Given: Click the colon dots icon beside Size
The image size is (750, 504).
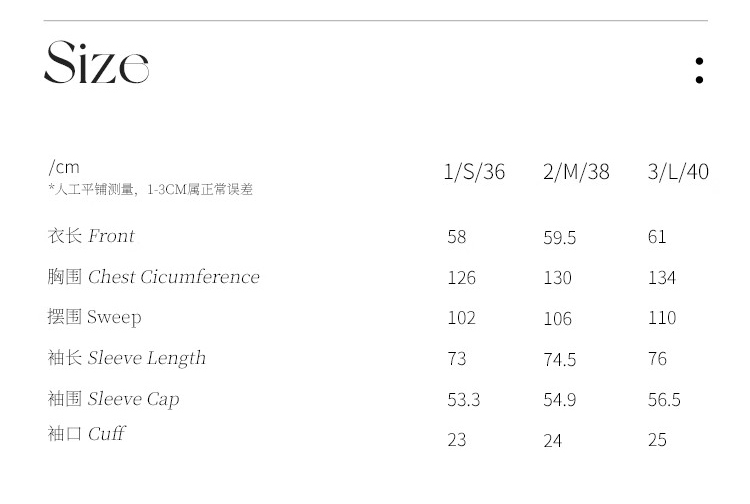Looking at the screenshot, I should click(x=699, y=70).
